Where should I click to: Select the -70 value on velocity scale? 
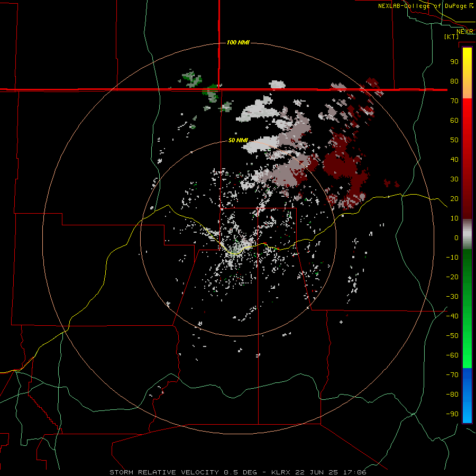[452, 375]
